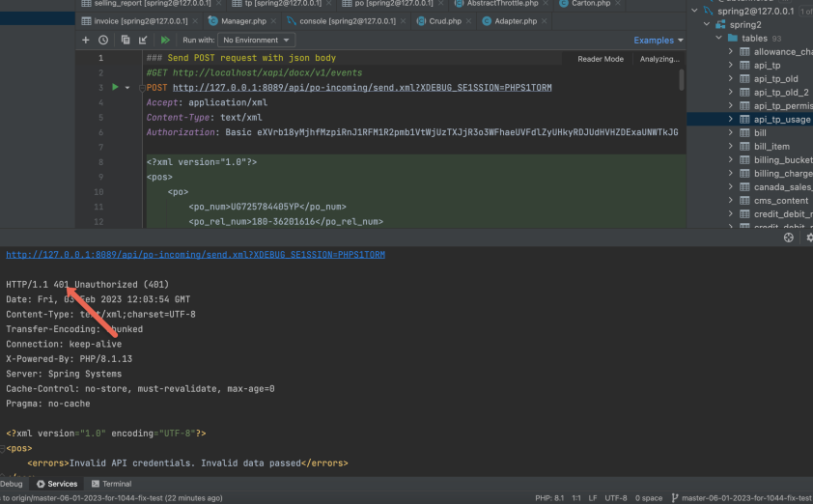The width and height of the screenshot is (813, 504).
Task: Click the editor vertical scrollbar
Action: click(682, 79)
